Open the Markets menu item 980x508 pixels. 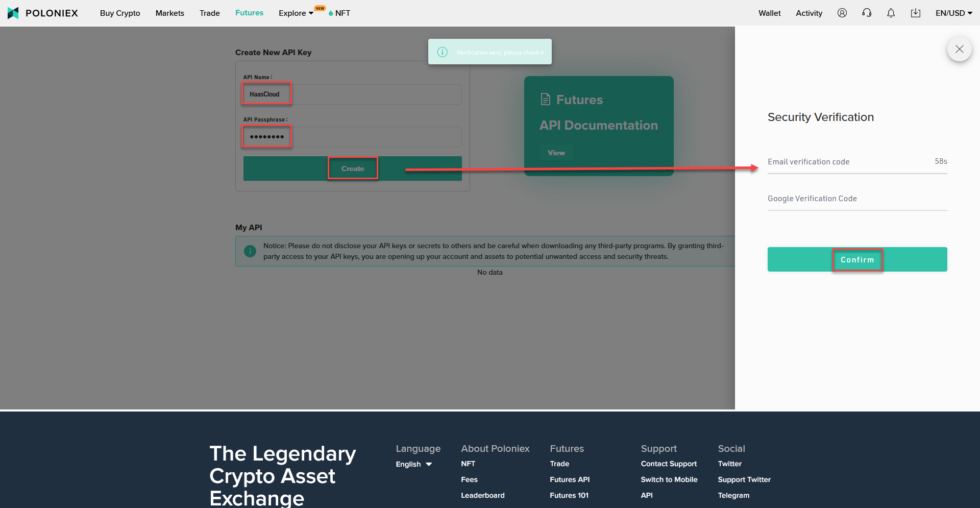pos(169,13)
